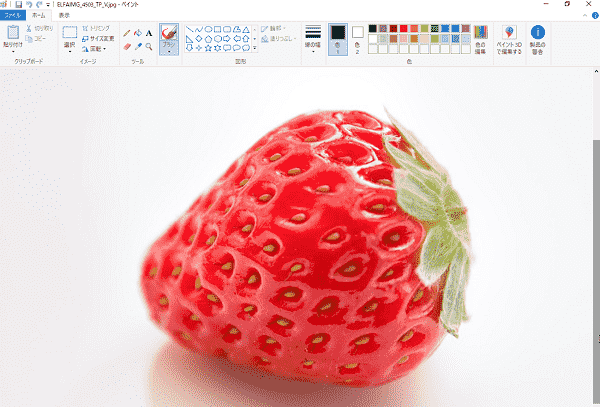Choose the Diamond shape
600x407 pixels.
click(199, 39)
